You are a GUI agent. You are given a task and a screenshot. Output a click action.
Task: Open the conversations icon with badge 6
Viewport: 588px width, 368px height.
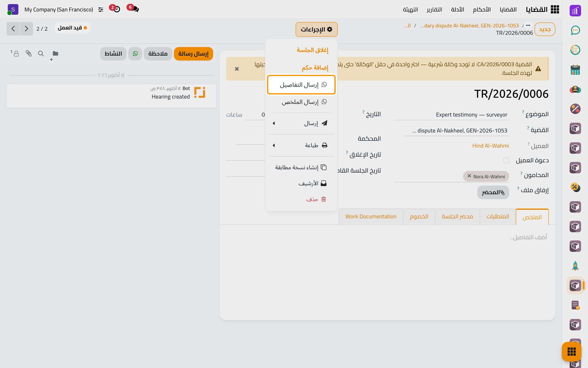[x=133, y=8]
